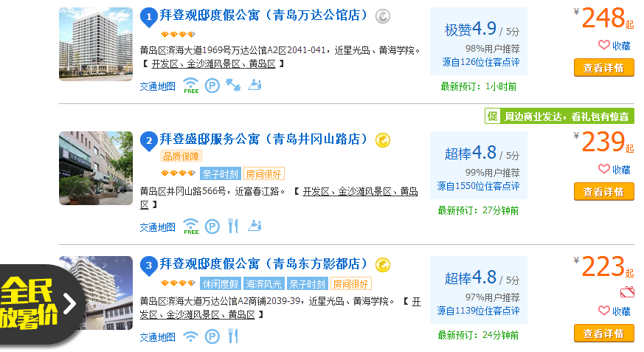
Task: Click the meeting room icon for 青岛井冈山路店
Action: [x=255, y=226]
